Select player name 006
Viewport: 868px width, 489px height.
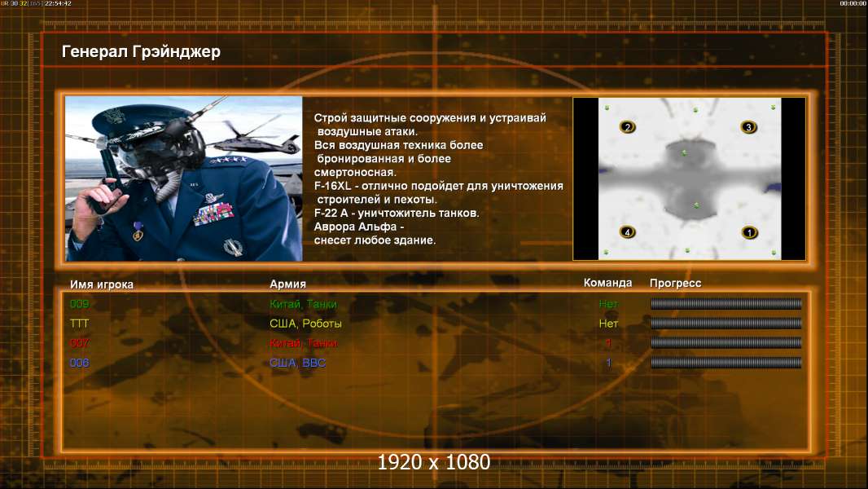tap(79, 363)
